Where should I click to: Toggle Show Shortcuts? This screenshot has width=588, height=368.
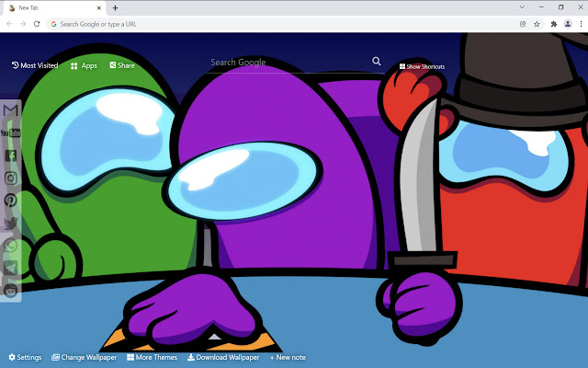pyautogui.click(x=422, y=67)
